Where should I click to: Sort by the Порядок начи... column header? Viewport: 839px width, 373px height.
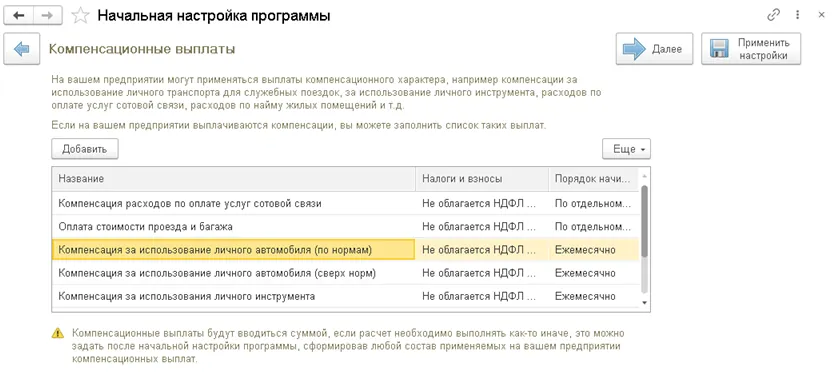tap(593, 179)
